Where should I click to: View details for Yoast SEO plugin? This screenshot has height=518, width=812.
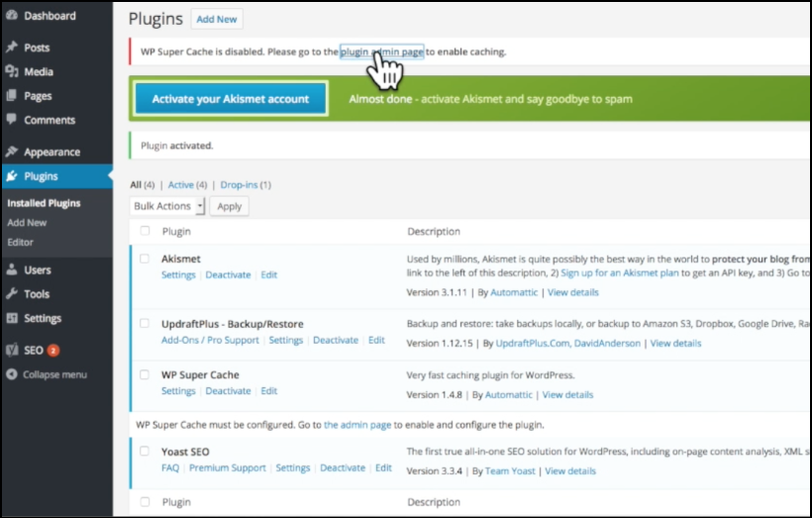point(570,470)
